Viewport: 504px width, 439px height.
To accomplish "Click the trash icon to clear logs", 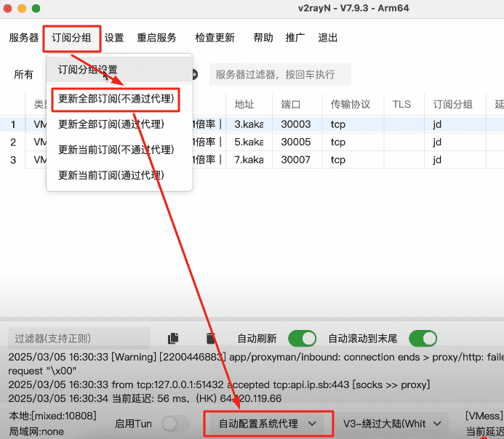I will coord(211,339).
